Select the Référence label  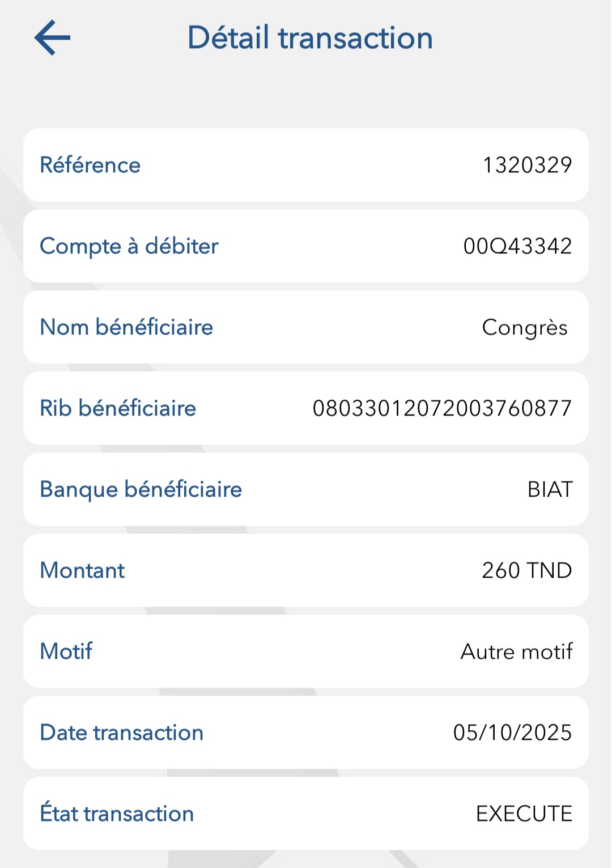[90, 165]
